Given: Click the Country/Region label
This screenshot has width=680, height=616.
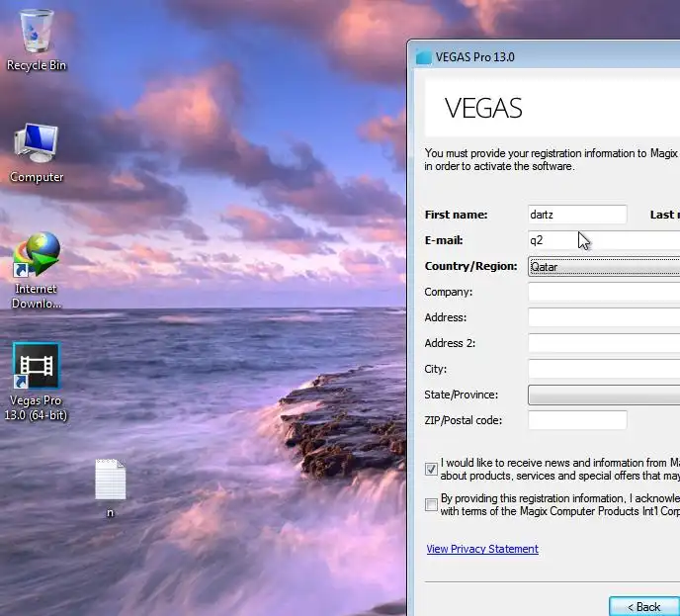Looking at the screenshot, I should 471,266.
